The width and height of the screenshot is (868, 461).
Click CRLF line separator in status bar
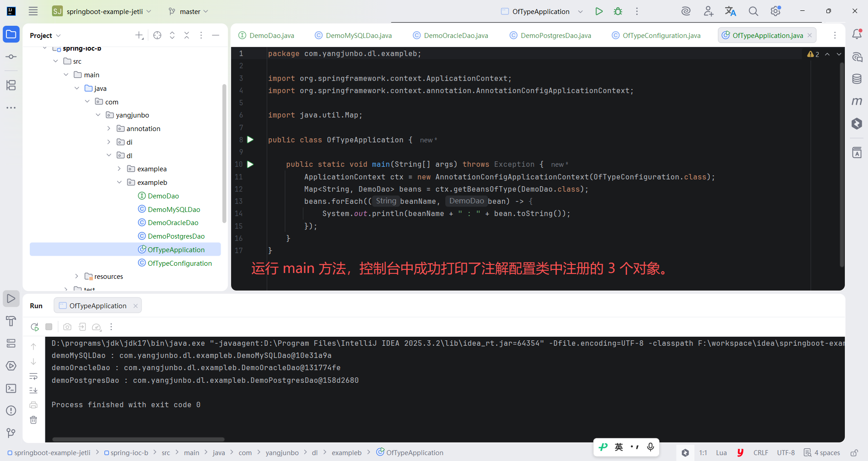[761, 452]
